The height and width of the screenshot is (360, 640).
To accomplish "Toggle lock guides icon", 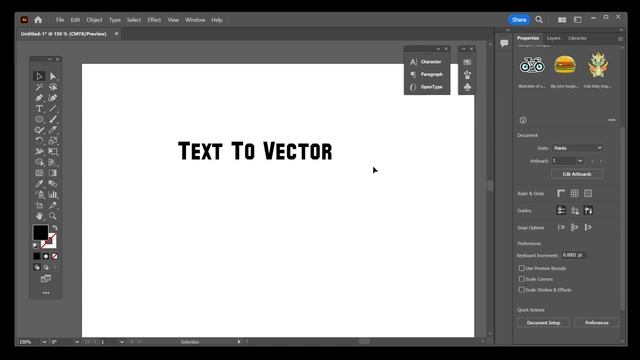I will tap(575, 211).
